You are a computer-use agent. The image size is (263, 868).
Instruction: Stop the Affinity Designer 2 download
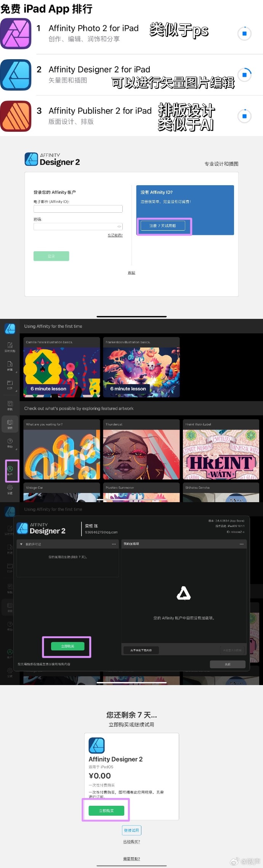(244, 75)
